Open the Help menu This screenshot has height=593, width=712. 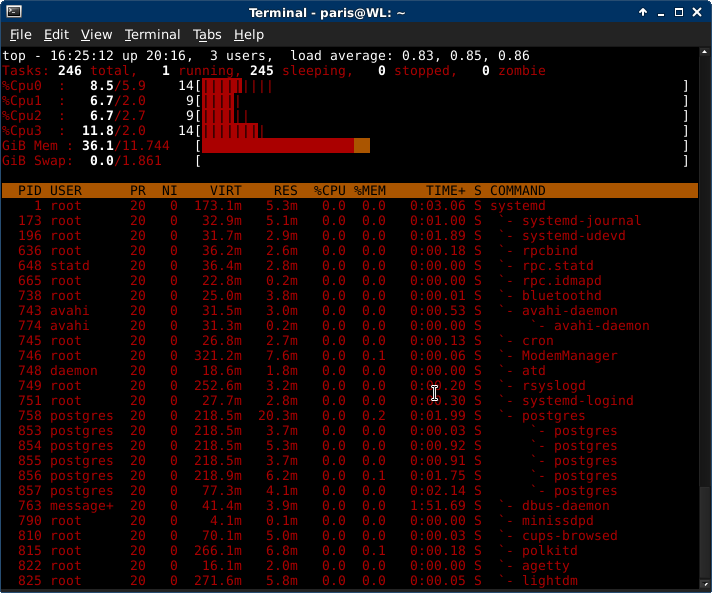tap(249, 35)
